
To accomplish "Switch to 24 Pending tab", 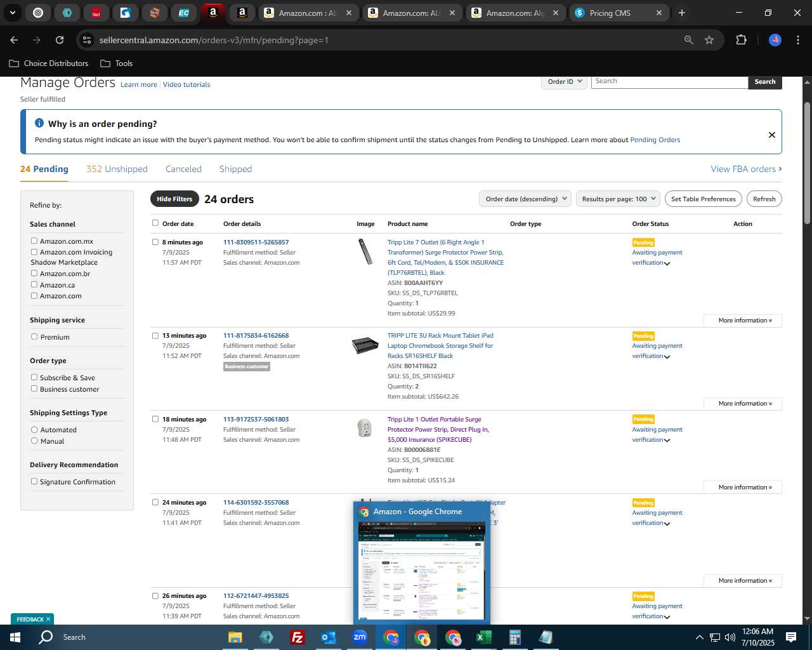I will click(x=44, y=169).
